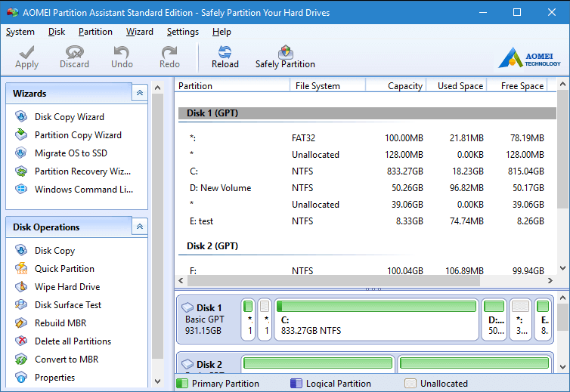Sort by the Free Space column header
This screenshot has width=570, height=392.
517,86
